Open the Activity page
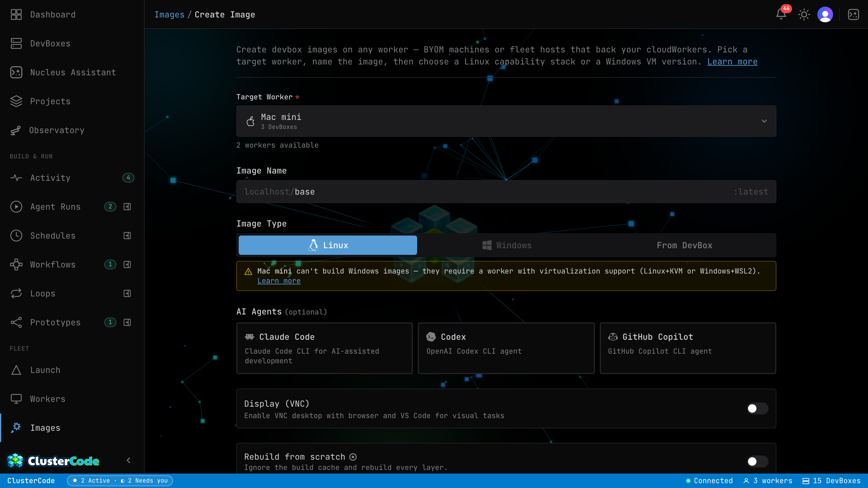868x488 pixels. [x=72, y=178]
